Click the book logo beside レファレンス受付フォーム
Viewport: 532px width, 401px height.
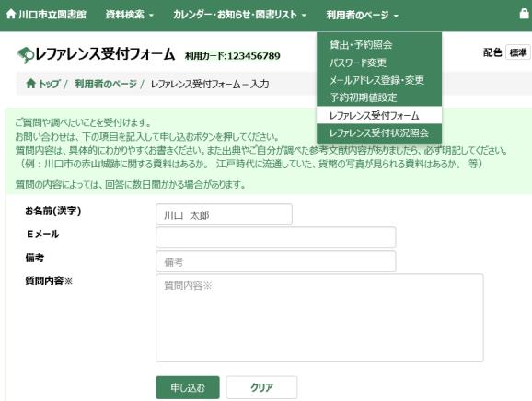point(26,55)
